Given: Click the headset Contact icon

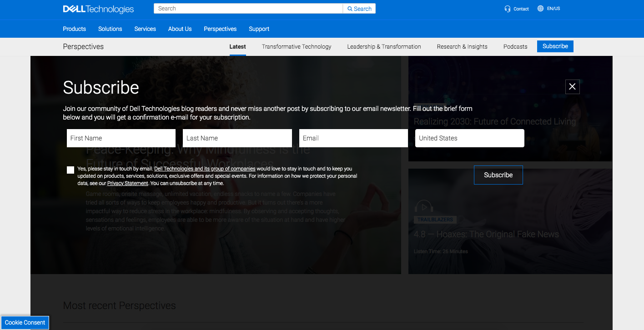Looking at the screenshot, I should tap(508, 9).
